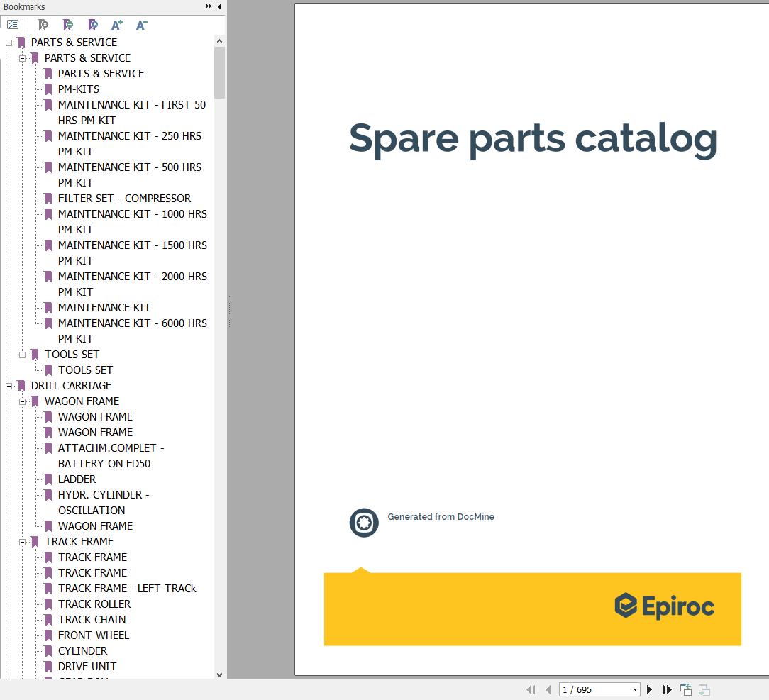Select the FRONT WHEEL bookmark

pyautogui.click(x=94, y=635)
